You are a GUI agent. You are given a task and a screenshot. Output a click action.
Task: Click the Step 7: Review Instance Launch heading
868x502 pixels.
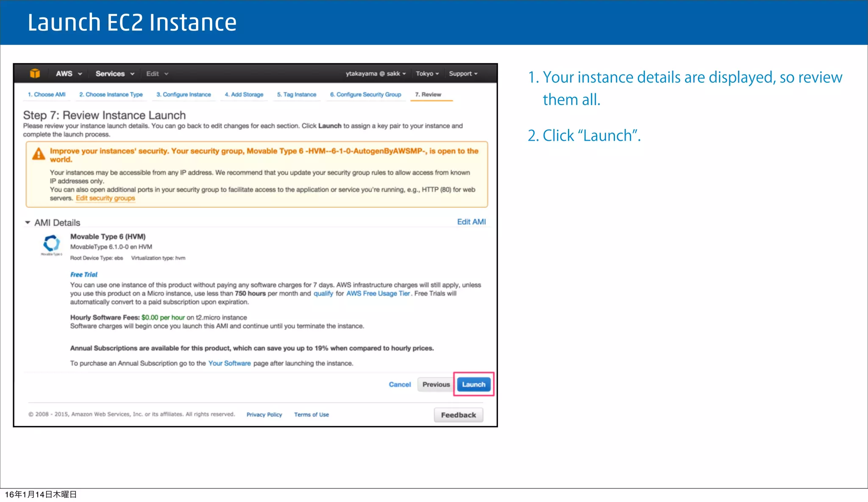pos(104,115)
